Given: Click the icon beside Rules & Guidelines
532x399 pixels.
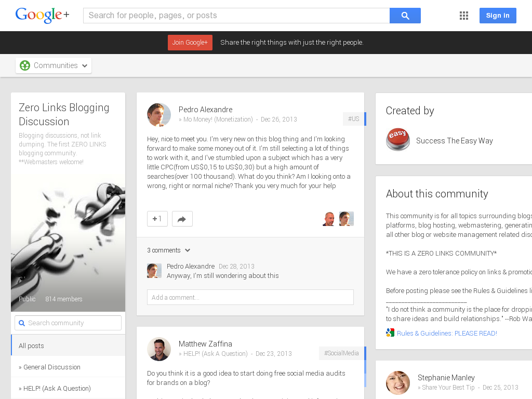Looking at the screenshot, I should pos(390,333).
